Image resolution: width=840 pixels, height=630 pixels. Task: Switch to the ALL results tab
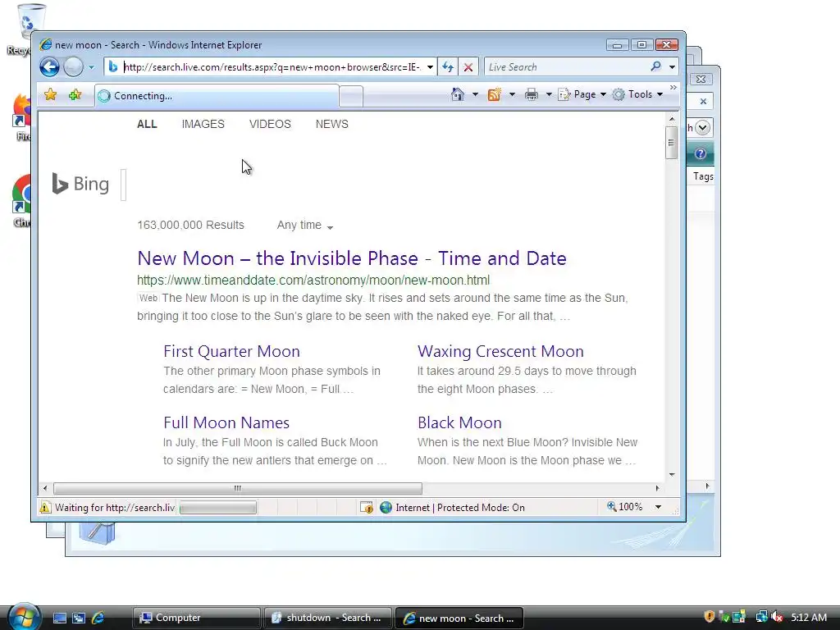click(x=147, y=125)
